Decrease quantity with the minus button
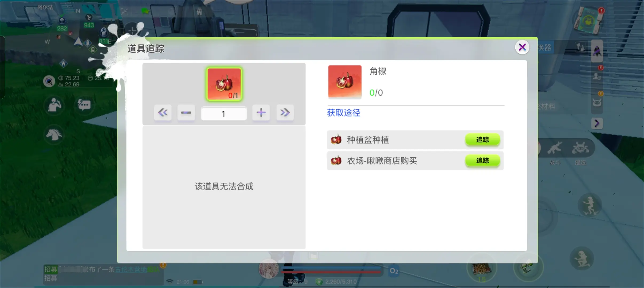This screenshot has width=644, height=288. click(x=186, y=113)
